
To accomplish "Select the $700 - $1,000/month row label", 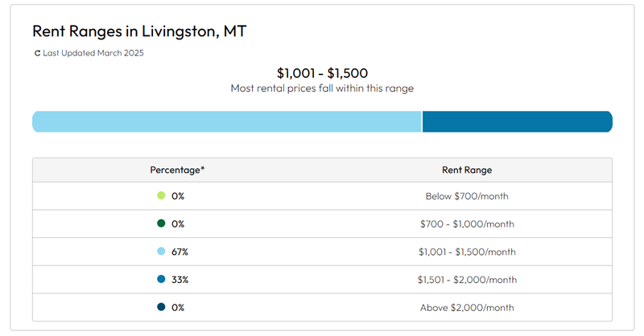I will click(467, 223).
